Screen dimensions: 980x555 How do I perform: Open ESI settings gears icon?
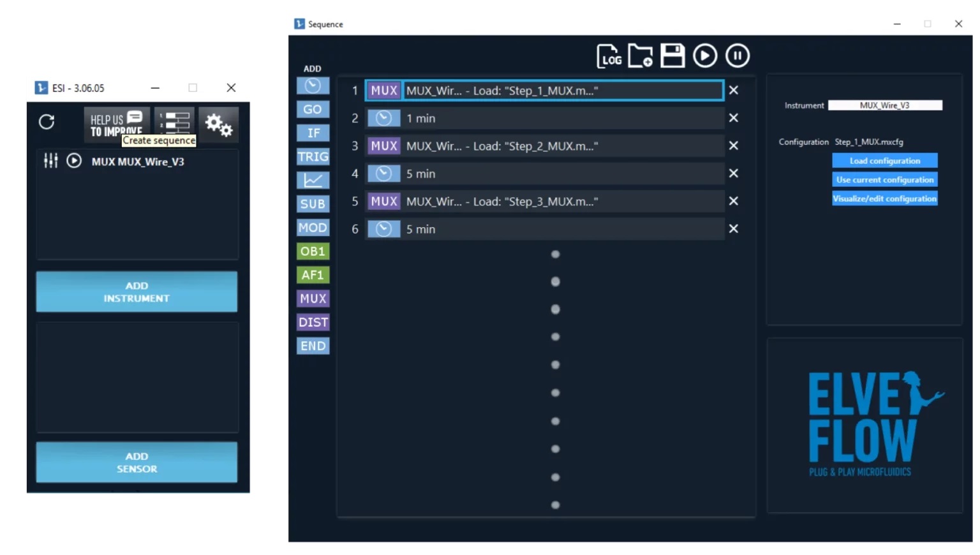point(218,124)
